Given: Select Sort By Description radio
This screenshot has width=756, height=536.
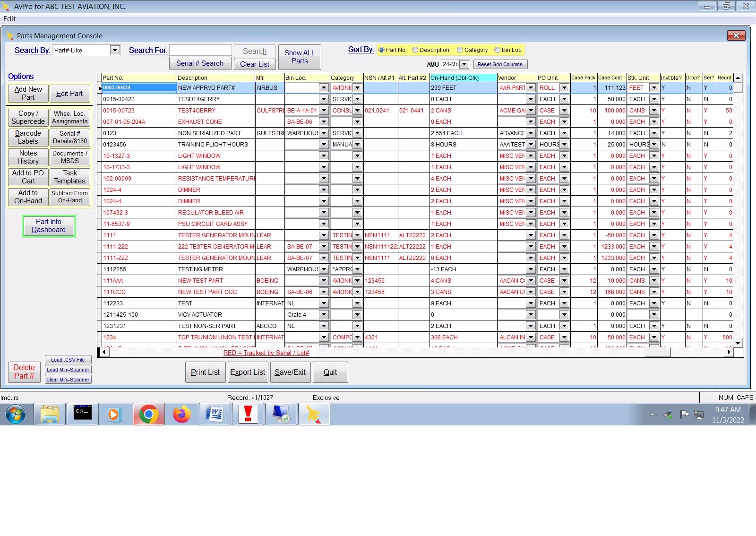Looking at the screenshot, I should [415, 50].
